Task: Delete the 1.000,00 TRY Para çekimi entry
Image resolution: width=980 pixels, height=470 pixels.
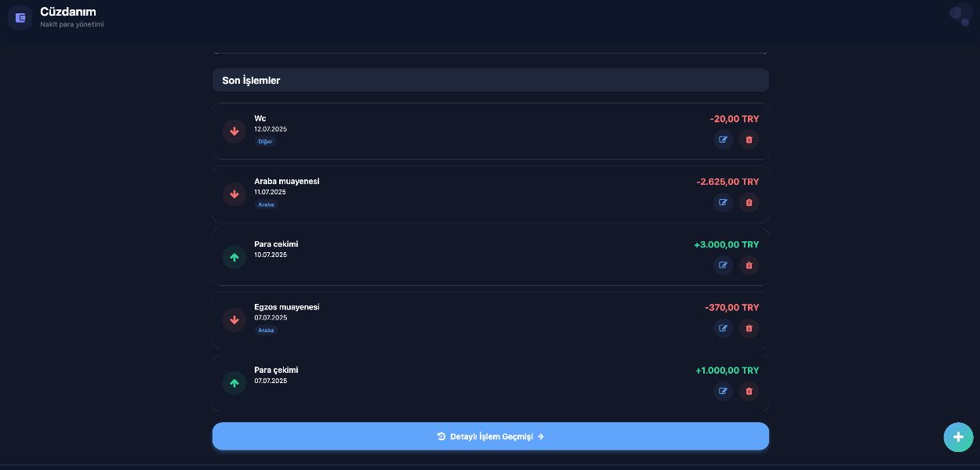Action: click(x=749, y=391)
